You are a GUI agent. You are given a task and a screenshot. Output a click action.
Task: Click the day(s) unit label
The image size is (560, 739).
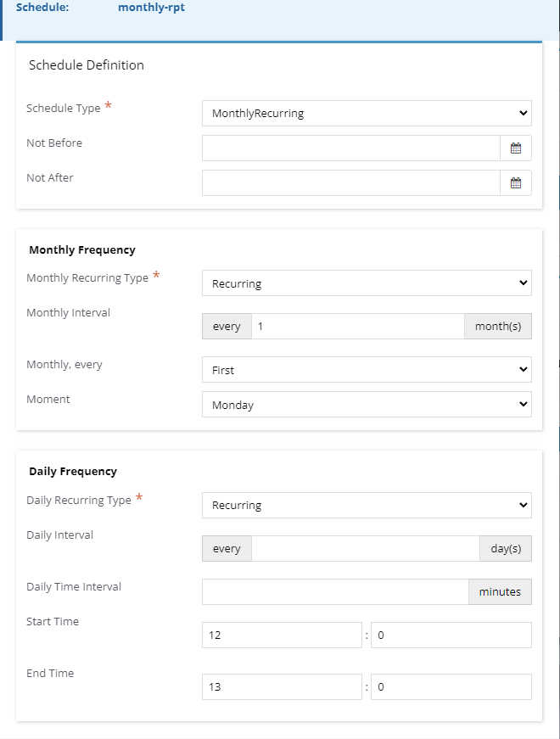[506, 549]
